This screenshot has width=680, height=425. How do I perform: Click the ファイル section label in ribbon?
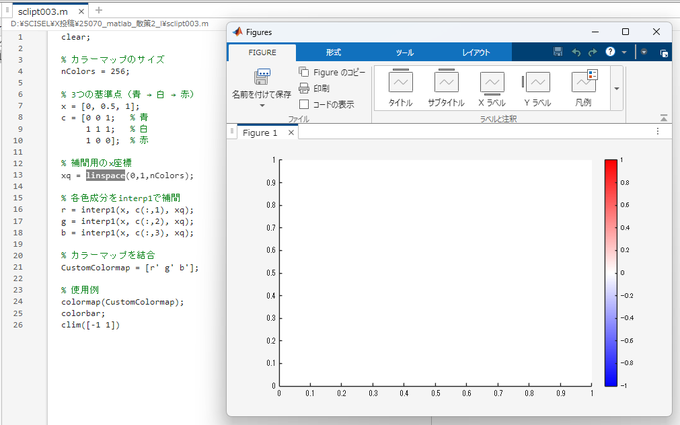tap(298, 118)
